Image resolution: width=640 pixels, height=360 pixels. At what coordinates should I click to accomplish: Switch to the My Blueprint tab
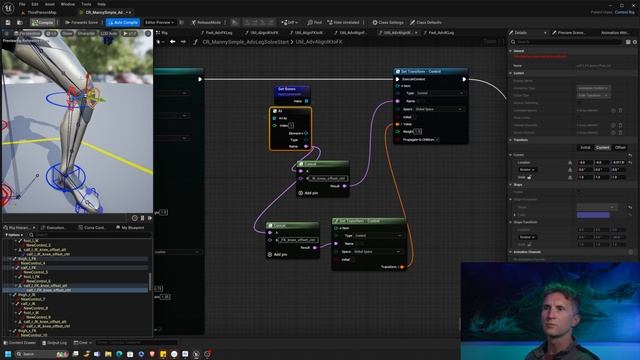[x=130, y=228]
